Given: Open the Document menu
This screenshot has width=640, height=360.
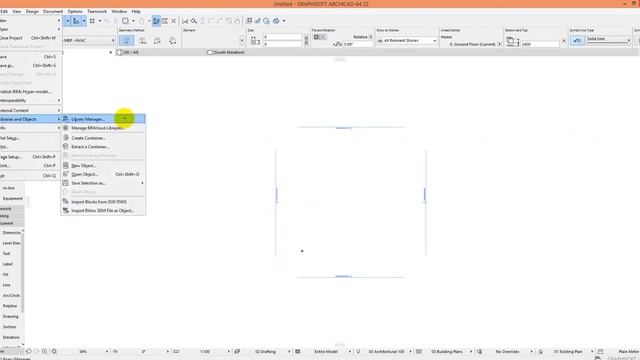Looking at the screenshot, I should (53, 11).
